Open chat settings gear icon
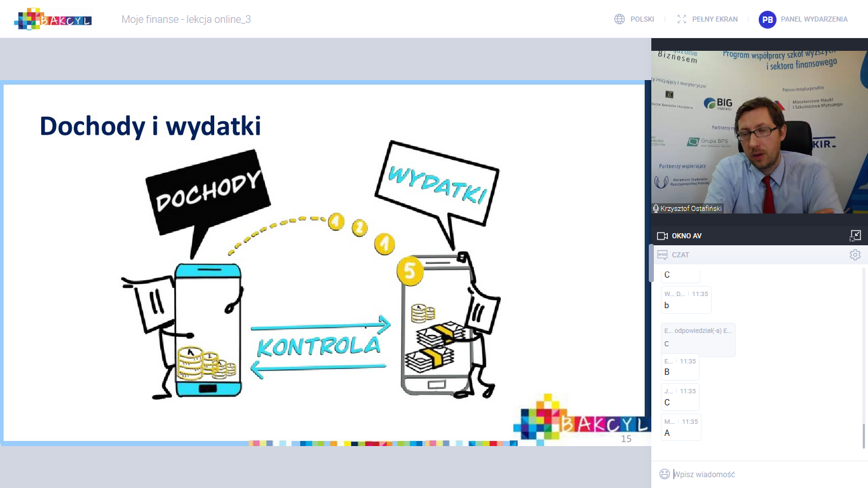Screen dimensions: 868x488 [855, 255]
